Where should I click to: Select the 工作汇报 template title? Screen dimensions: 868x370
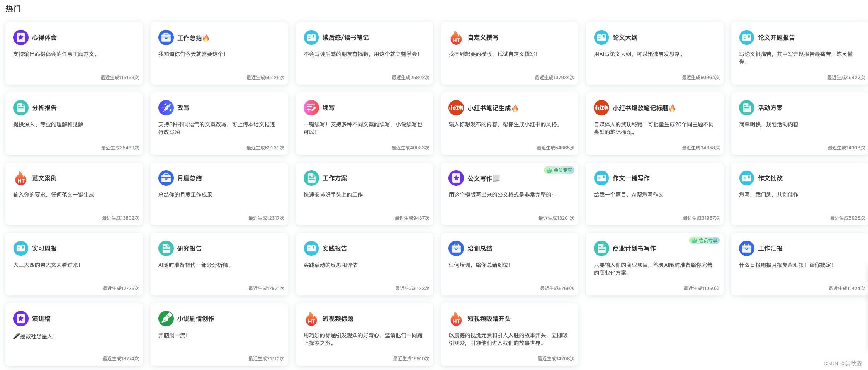[770, 248]
